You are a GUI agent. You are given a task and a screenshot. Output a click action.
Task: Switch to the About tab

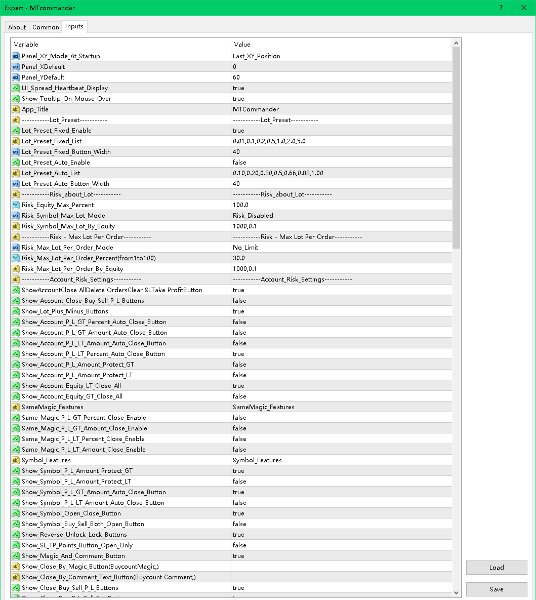coord(17,27)
